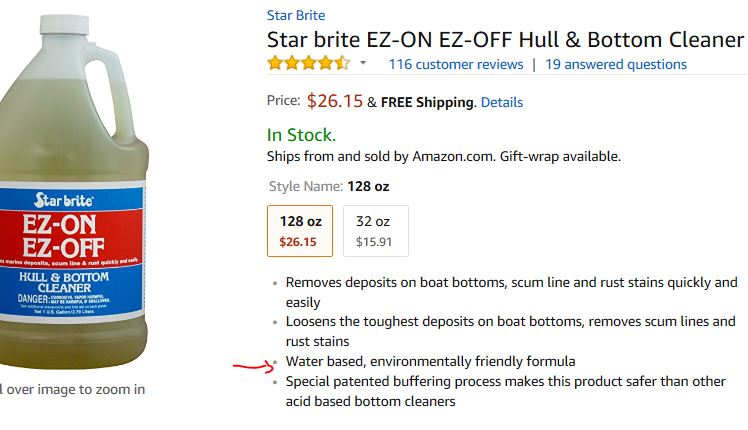
Task: Click the shipping Details link
Action: [x=502, y=102]
